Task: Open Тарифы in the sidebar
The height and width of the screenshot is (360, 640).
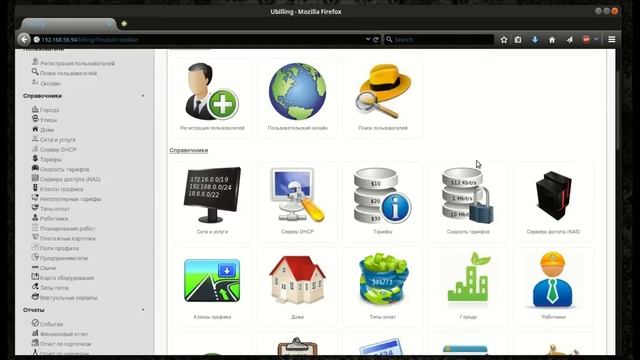Action: (51, 160)
